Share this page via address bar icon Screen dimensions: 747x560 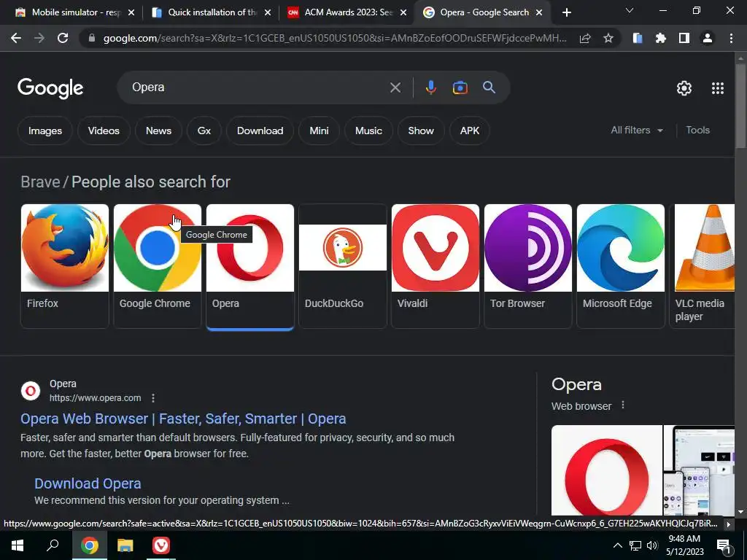click(x=585, y=38)
